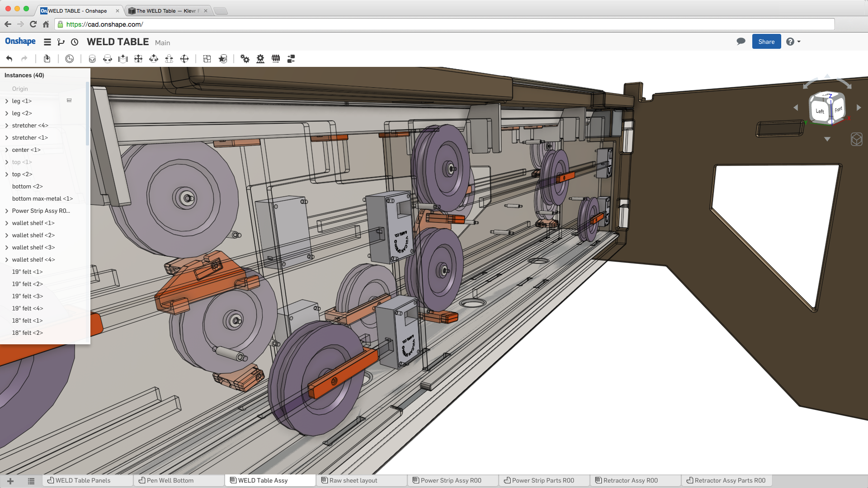
Task: Open the version history clock icon
Action: pyautogui.click(x=75, y=42)
